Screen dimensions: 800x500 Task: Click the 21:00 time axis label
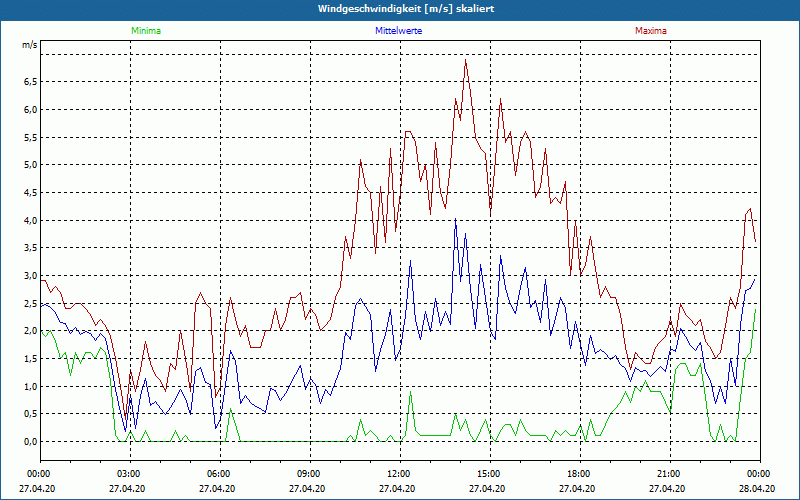670,474
